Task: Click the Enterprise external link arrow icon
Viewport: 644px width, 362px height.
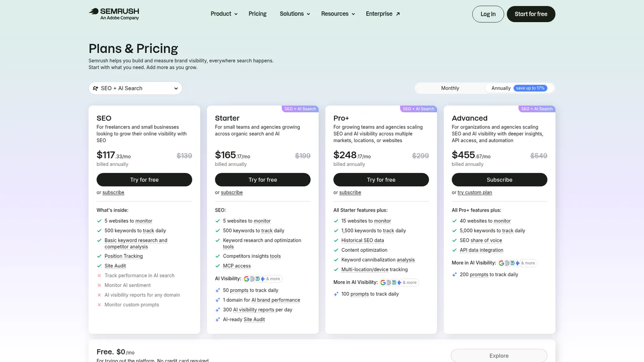Action: coord(398,14)
